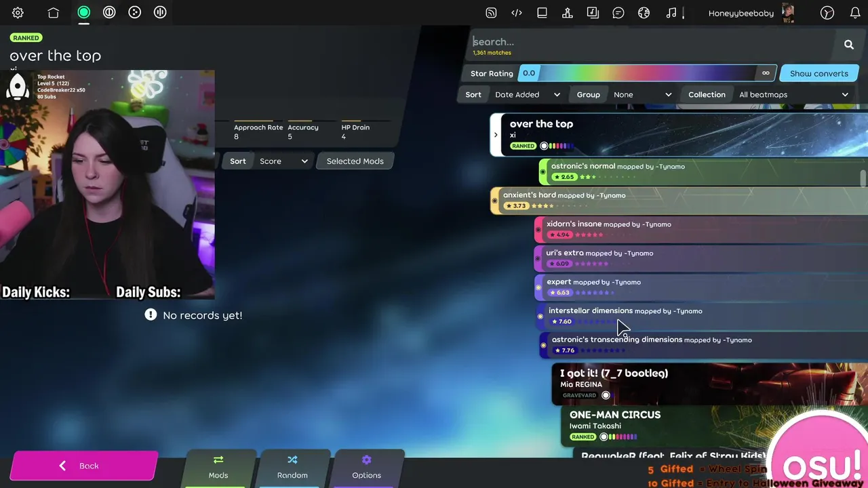This screenshot has width=868, height=488.
Task: Select interstellar dimensions difficulty
Action: click(702, 317)
